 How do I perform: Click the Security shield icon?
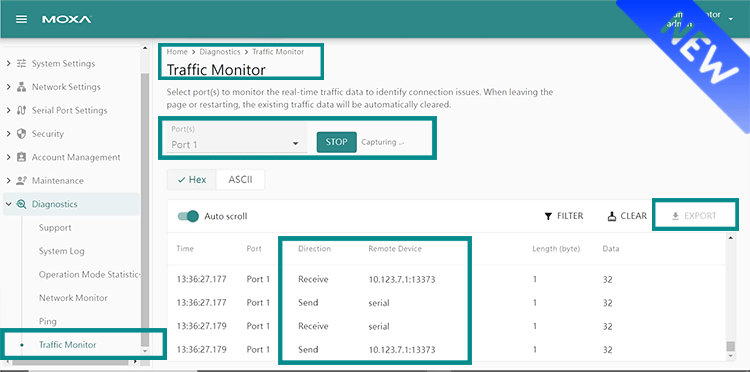(22, 134)
